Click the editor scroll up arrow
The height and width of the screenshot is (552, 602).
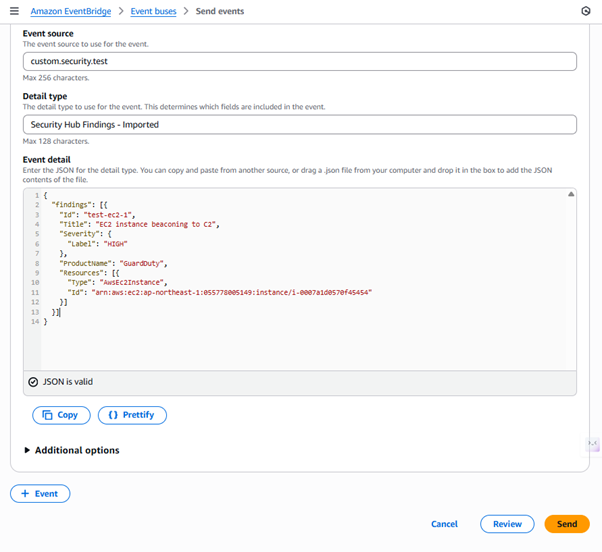571,194
